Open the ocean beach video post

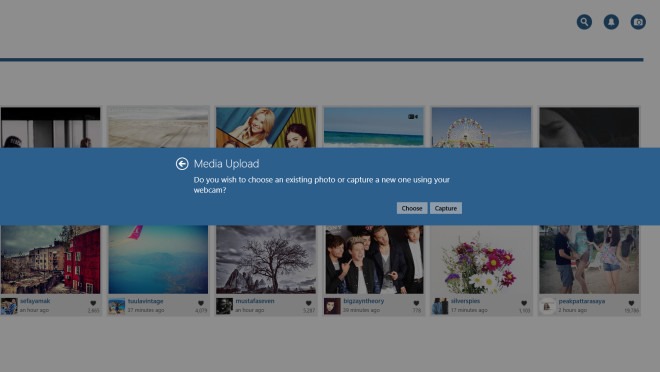374,127
